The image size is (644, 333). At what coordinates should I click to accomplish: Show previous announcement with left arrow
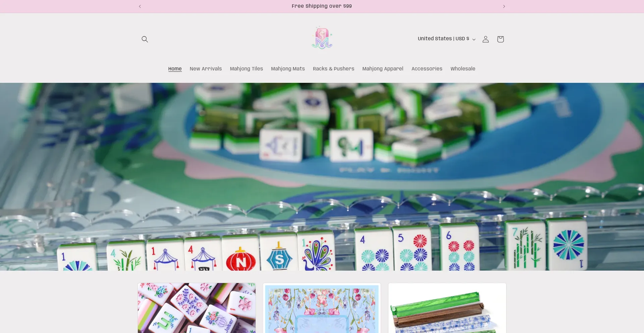pyautogui.click(x=140, y=6)
